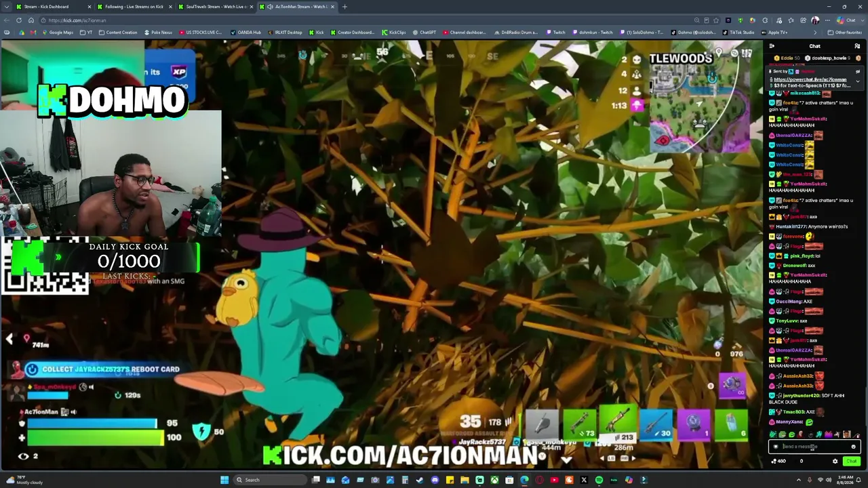This screenshot has width=868, height=488.
Task: Open chat settings gear icon
Action: [835, 462]
